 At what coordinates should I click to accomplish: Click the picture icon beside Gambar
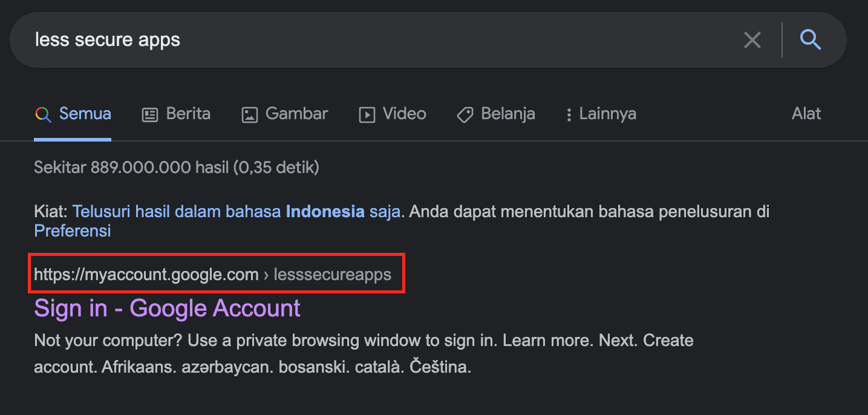250,114
